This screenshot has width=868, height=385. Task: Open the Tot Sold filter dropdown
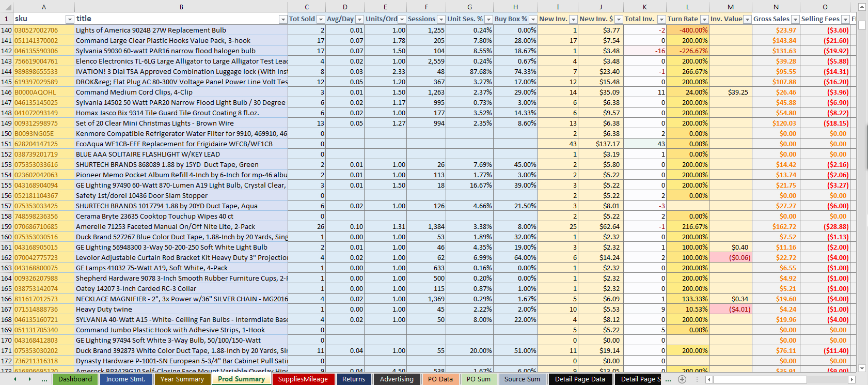click(321, 19)
